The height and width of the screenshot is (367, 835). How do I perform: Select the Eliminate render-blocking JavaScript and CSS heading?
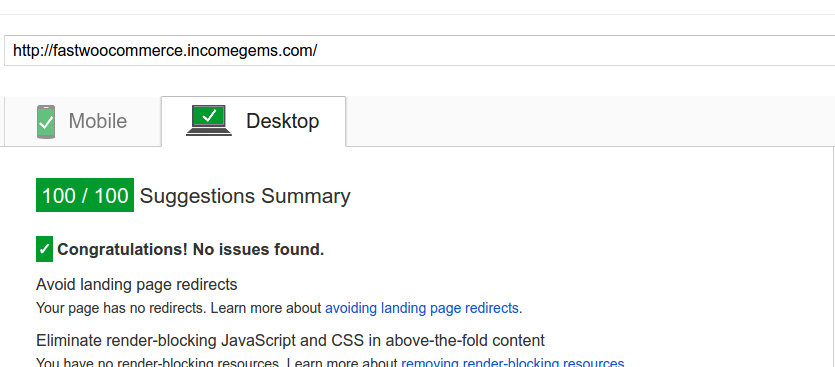[x=290, y=340]
